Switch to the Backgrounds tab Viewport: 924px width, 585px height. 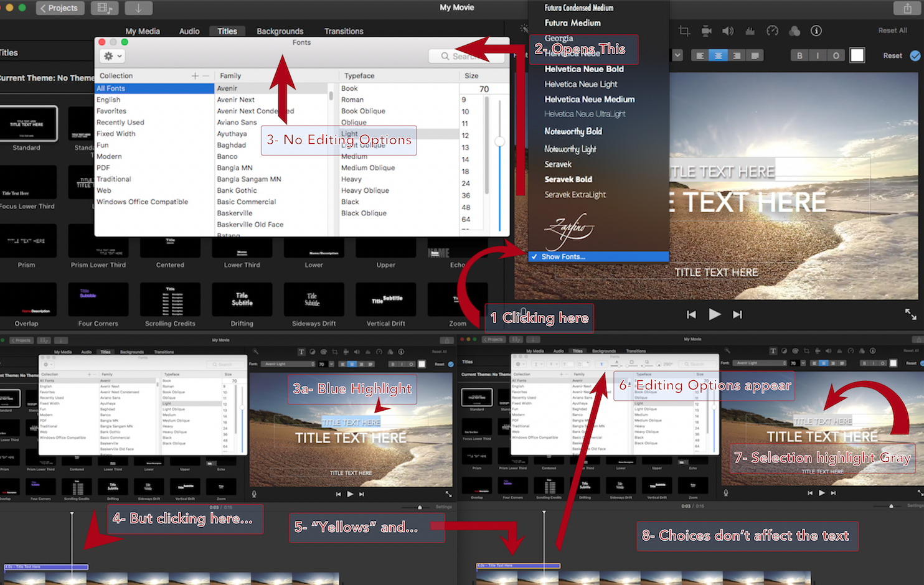280,31
